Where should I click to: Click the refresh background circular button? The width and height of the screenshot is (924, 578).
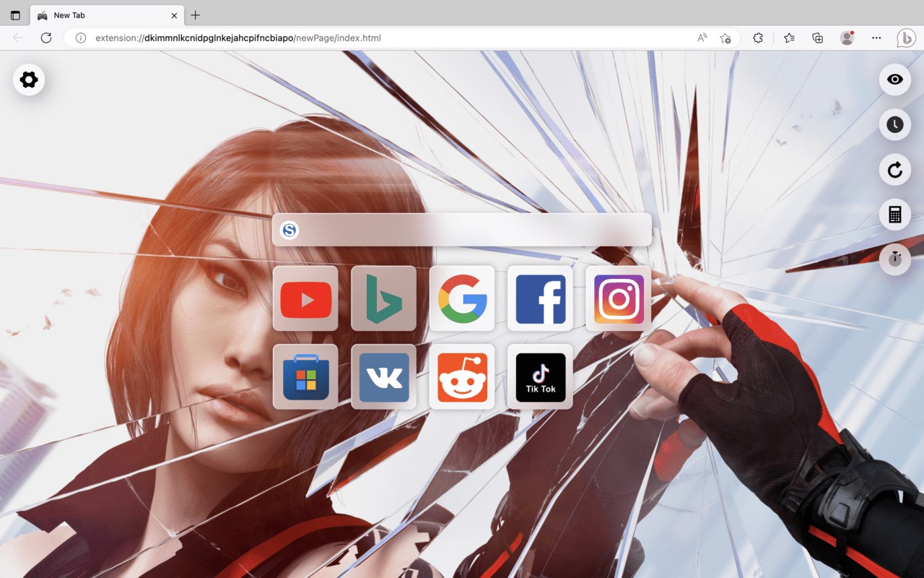895,170
